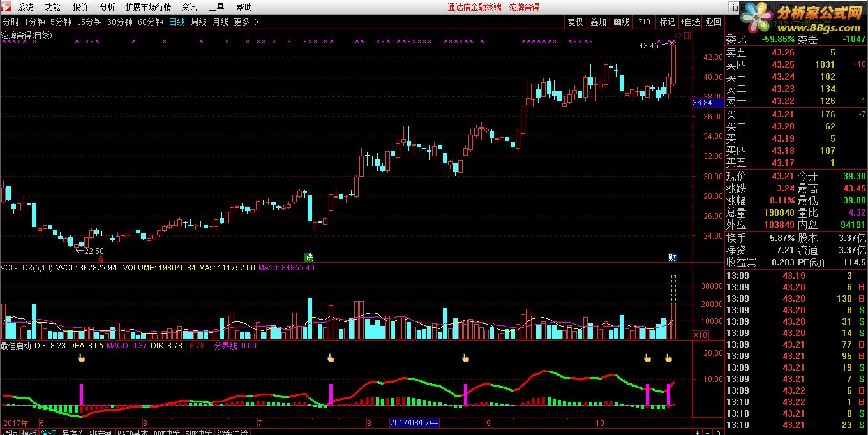Click the 最佳启动 indicator label

(16, 345)
